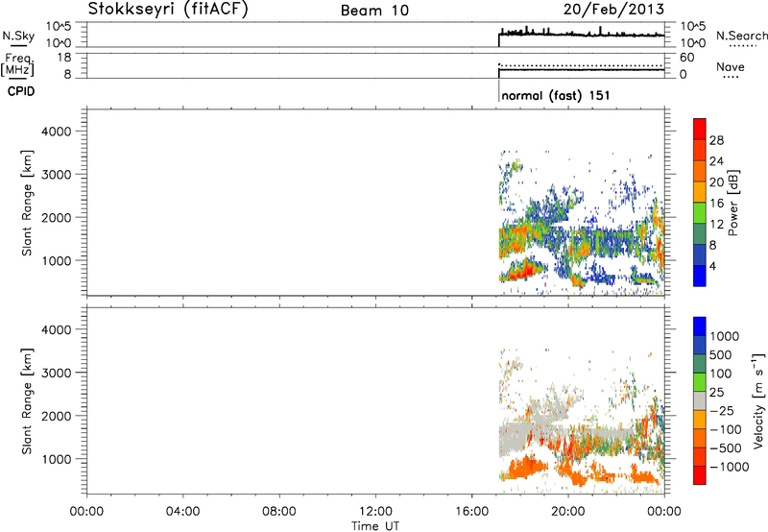Pick the light green 25–100 Velocity segment

[x=700, y=382]
